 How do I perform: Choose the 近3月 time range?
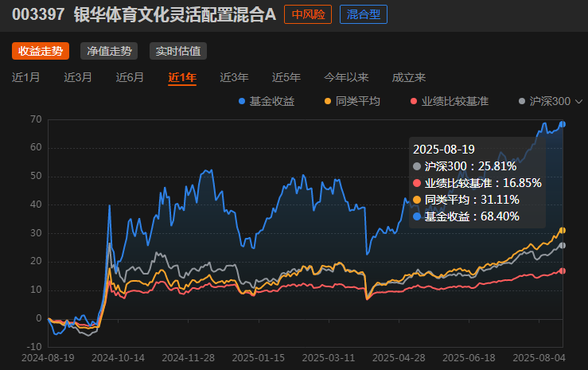pos(78,78)
